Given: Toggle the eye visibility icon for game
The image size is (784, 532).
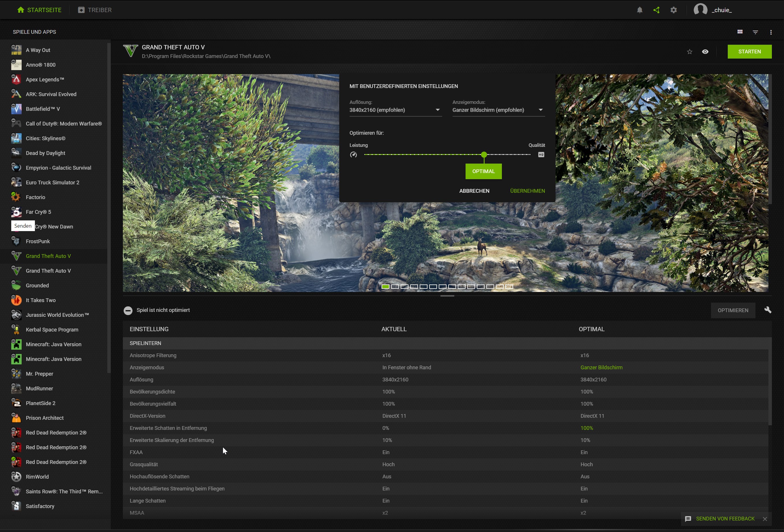Looking at the screenshot, I should (x=705, y=52).
